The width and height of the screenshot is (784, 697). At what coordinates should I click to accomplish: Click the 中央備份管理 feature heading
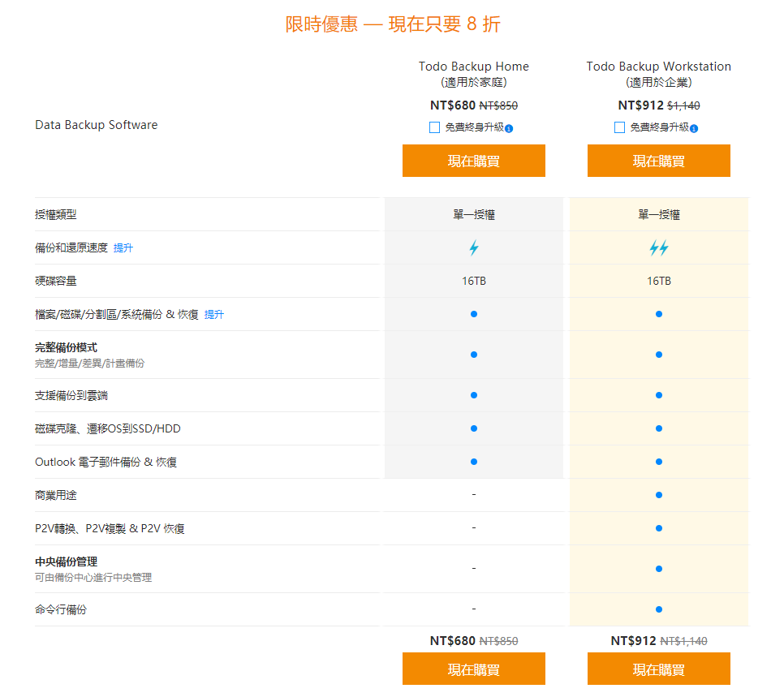[66, 562]
